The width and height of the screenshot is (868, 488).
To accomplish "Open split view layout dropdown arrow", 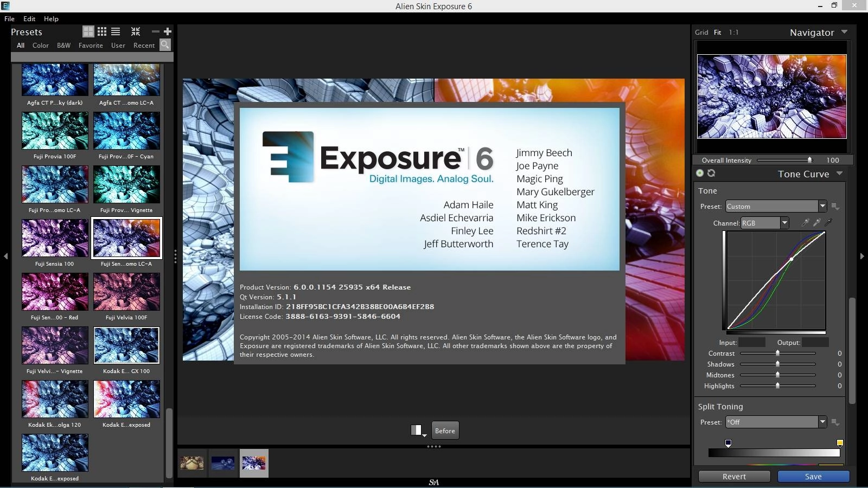I will point(424,435).
